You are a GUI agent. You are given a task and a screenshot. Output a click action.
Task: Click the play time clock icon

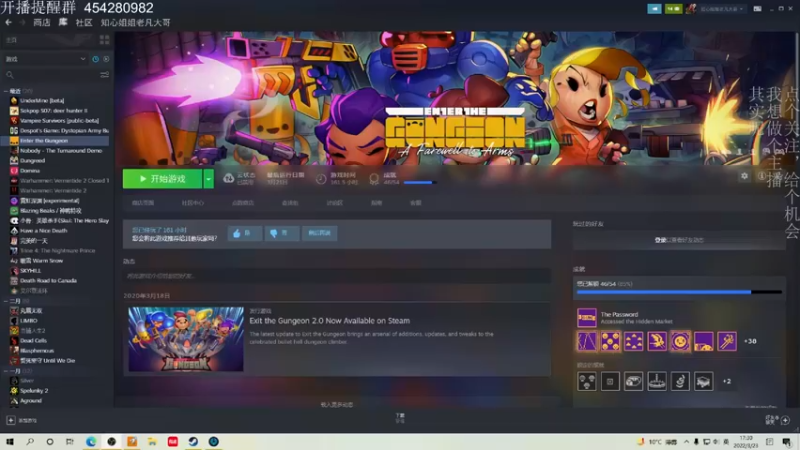pos(321,179)
